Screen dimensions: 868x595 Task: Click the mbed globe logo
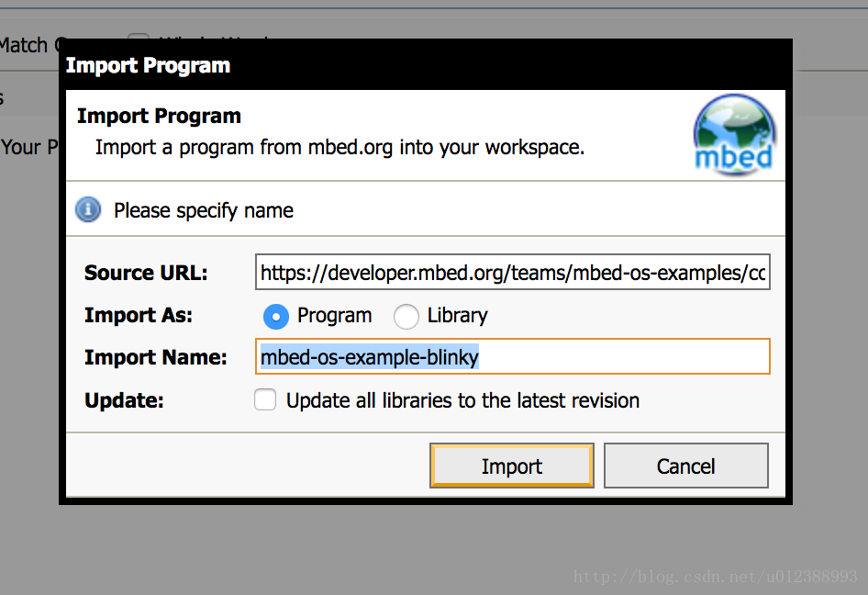tap(735, 135)
